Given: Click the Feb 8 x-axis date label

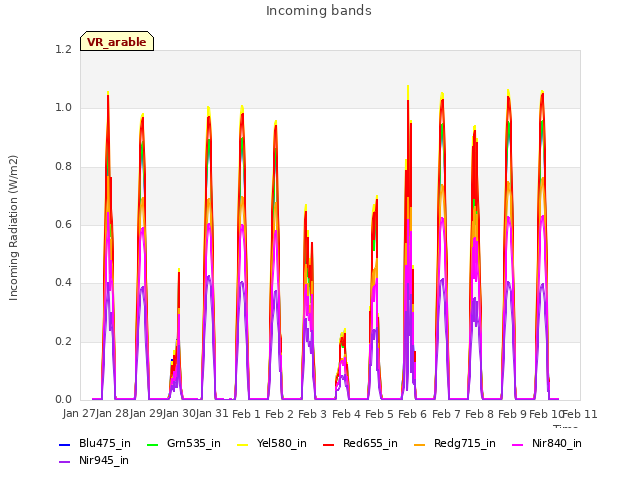Looking at the screenshot, I should tap(480, 414).
